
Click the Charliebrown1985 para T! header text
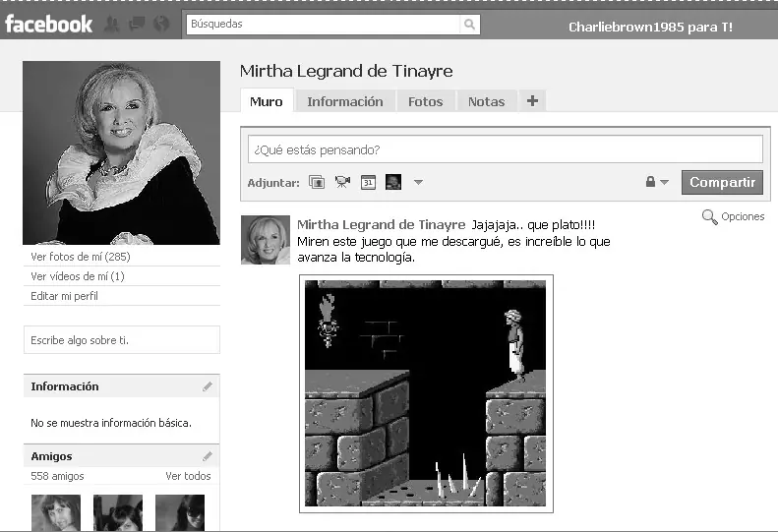[650, 27]
